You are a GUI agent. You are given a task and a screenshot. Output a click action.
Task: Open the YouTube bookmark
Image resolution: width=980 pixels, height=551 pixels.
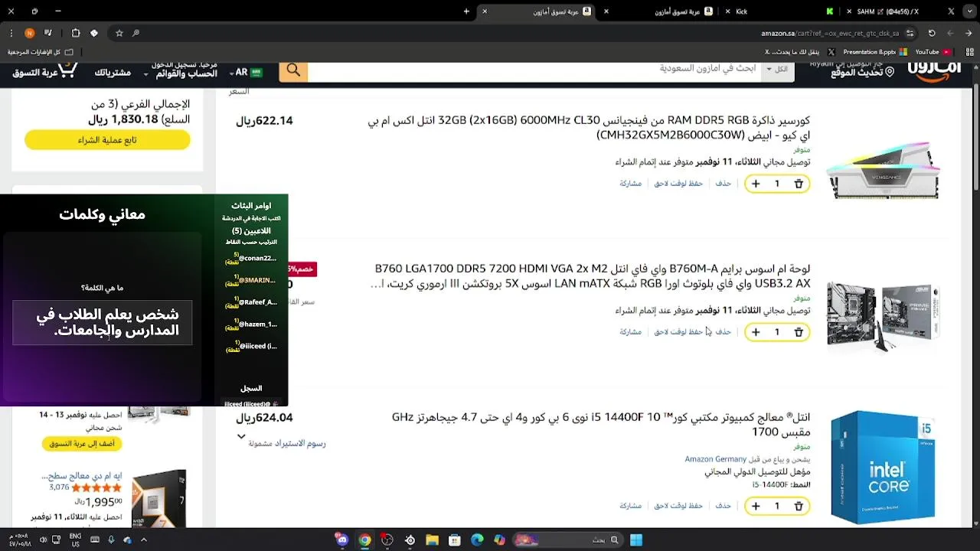pos(932,52)
